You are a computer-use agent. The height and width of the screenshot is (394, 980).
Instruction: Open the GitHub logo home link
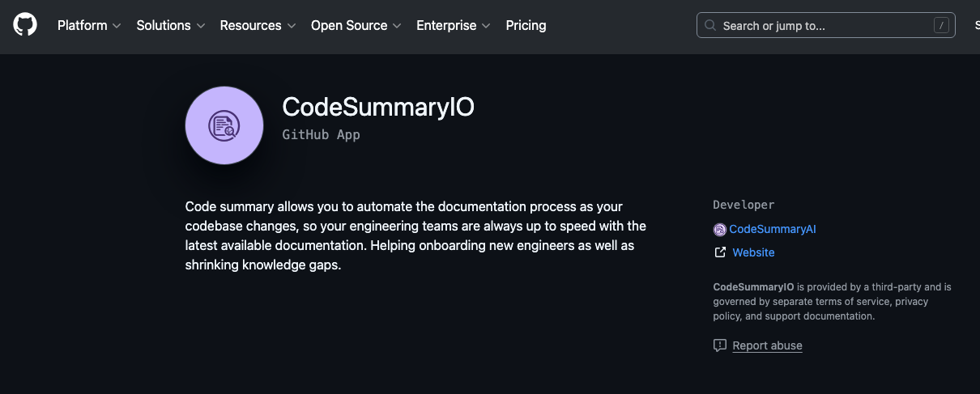[x=25, y=25]
